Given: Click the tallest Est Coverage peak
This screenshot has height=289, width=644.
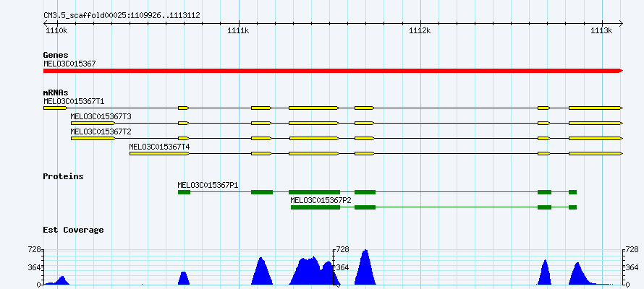Looking at the screenshot, I should [365, 269].
